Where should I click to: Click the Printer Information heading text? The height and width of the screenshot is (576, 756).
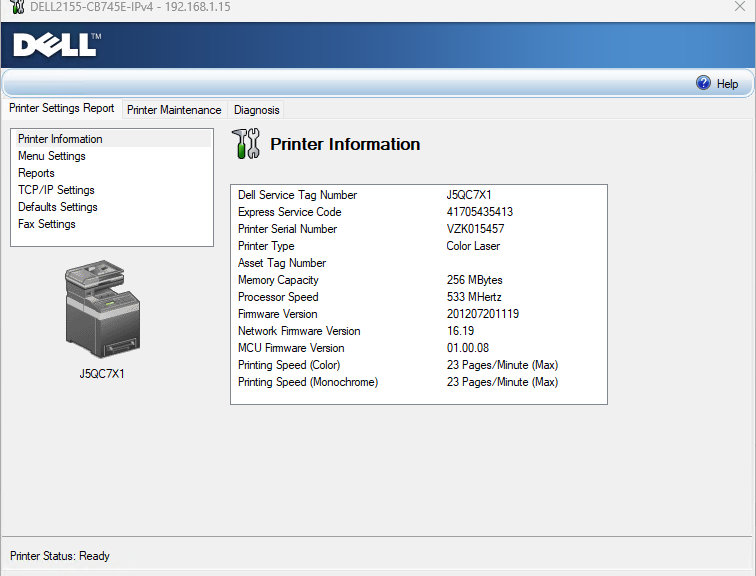(345, 144)
